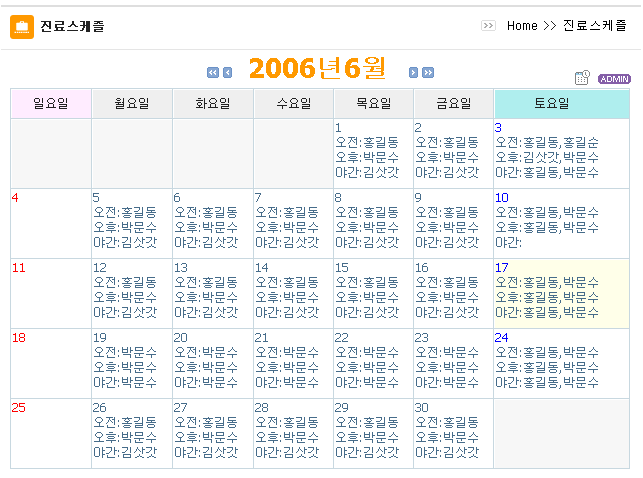Select the 금요일 column header
Image resolution: width=643 pixels, height=478 pixels.
click(x=454, y=103)
